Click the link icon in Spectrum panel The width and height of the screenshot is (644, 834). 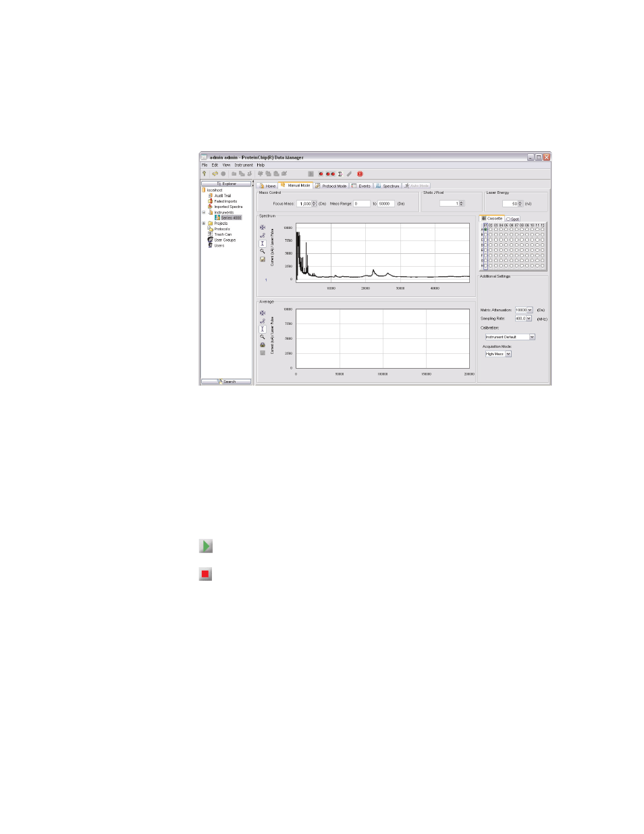tap(263, 236)
